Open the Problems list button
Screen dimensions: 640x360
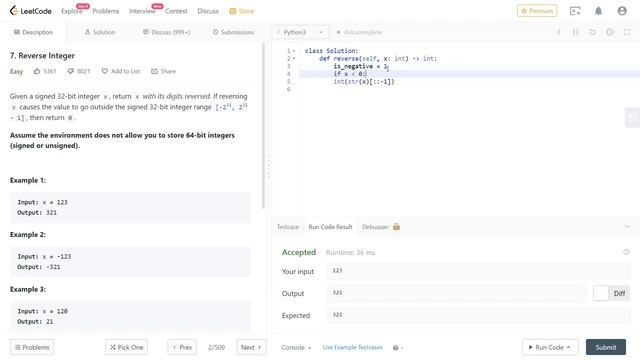point(32,347)
